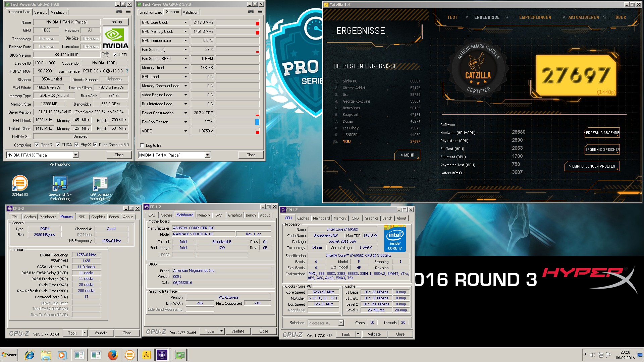Open the hamburger menu in the GPU-Z Sensors window
The width and height of the screenshot is (644, 362).
click(x=260, y=12)
